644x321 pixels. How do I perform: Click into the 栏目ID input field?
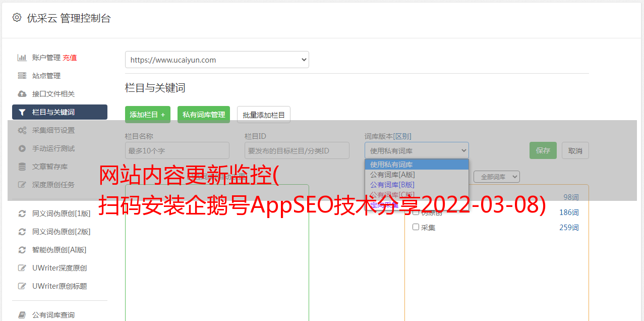(297, 150)
